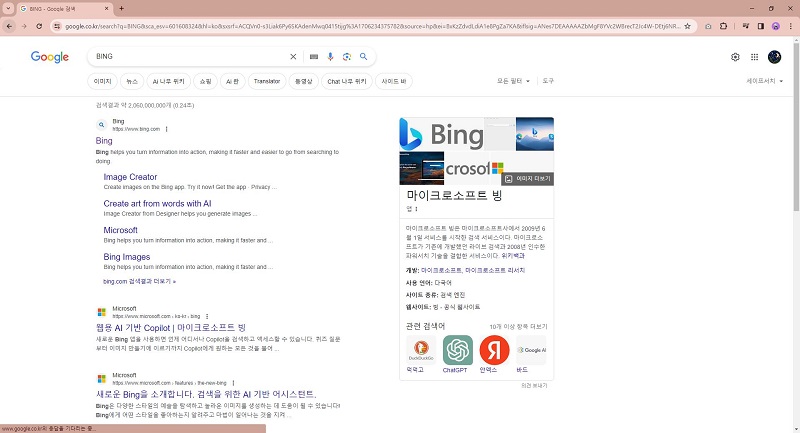800x433 pixels.
Task: Select the Chat 나무 위키 filter chip
Action: coord(347,82)
